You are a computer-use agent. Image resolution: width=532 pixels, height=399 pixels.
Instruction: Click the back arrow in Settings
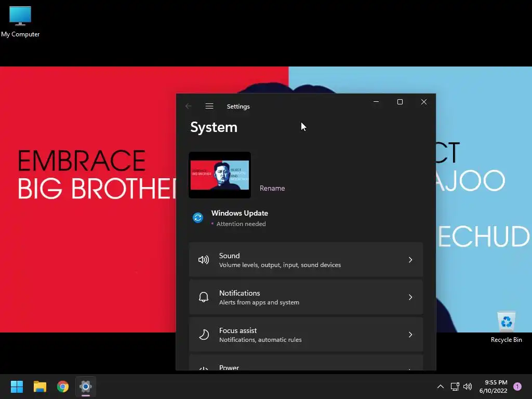[x=188, y=106]
